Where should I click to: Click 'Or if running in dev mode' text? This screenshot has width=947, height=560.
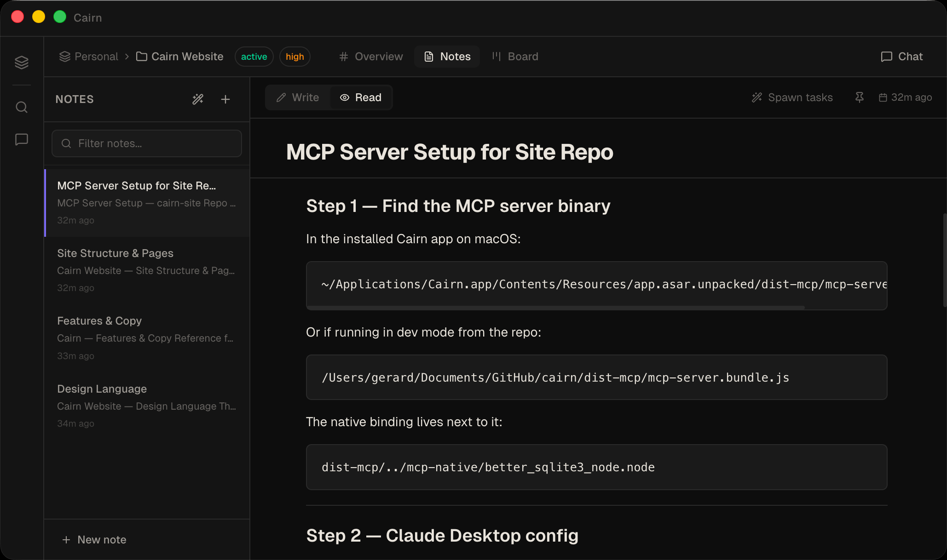pyautogui.click(x=423, y=332)
